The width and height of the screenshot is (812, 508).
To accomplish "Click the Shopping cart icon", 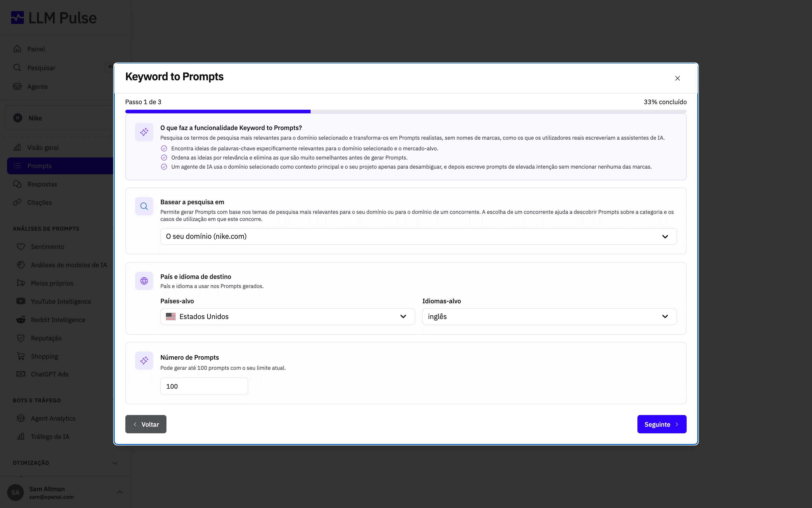I will [x=21, y=356].
